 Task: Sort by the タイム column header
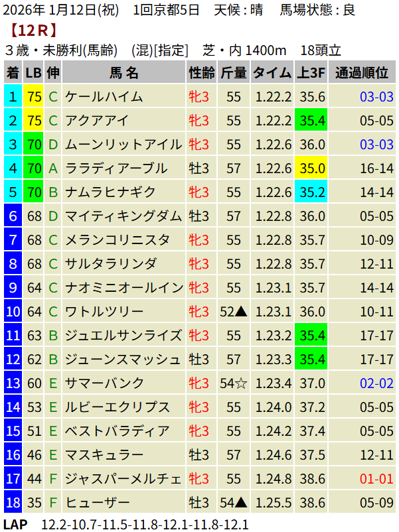(272, 73)
